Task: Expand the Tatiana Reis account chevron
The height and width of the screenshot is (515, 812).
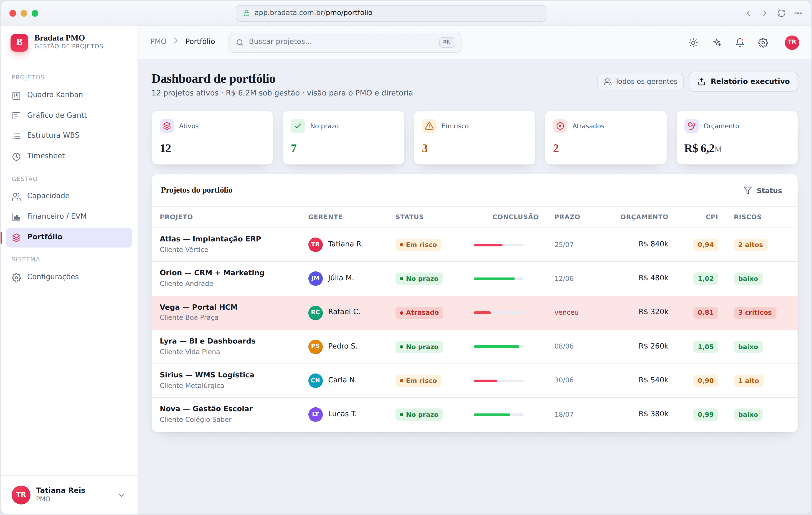Action: pos(121,495)
